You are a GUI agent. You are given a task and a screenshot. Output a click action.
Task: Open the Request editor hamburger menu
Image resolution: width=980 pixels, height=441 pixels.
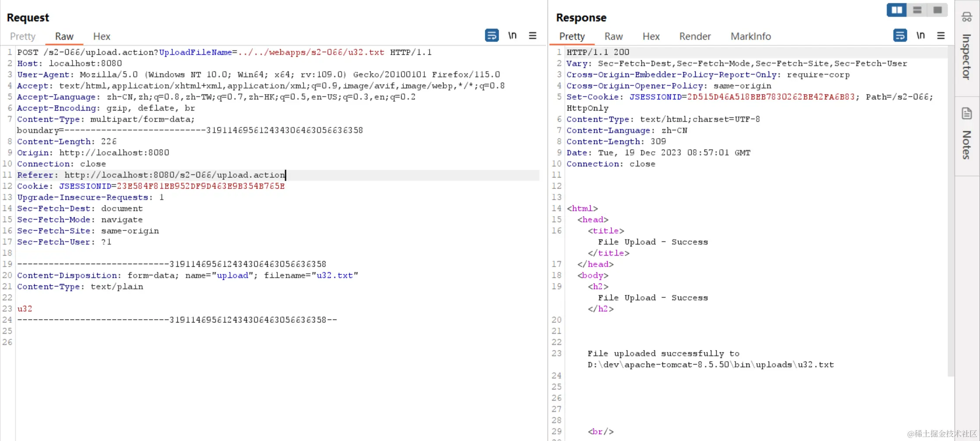pos(532,35)
